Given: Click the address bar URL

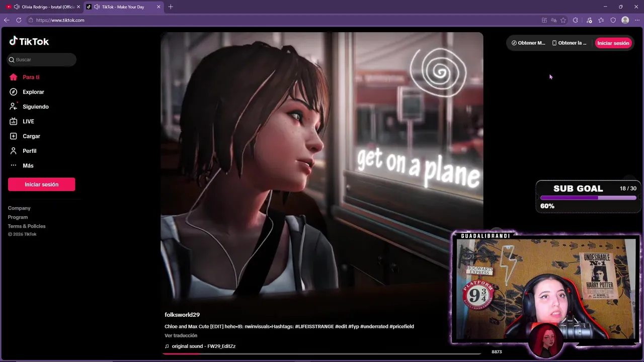Looking at the screenshot, I should tap(60, 20).
